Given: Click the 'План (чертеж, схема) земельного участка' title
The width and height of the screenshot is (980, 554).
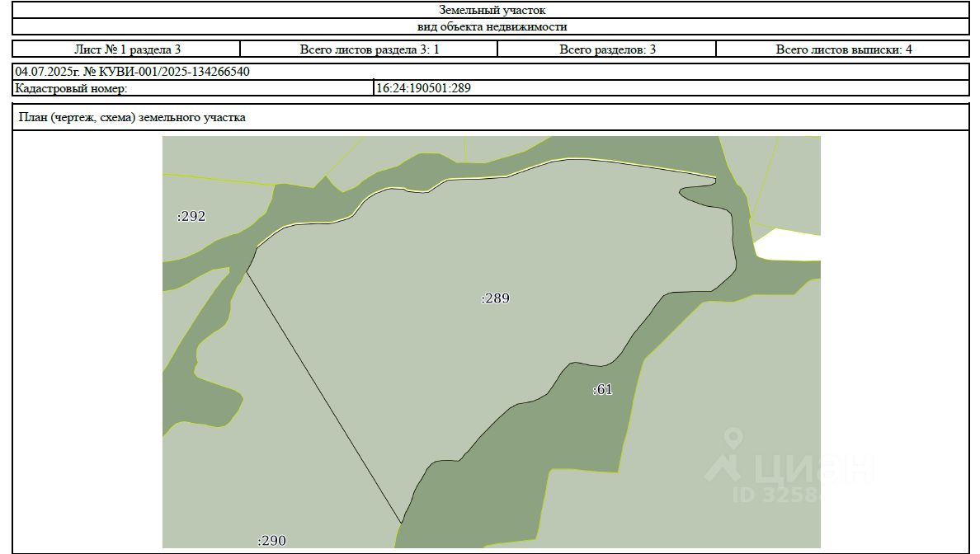Looking at the screenshot, I should pyautogui.click(x=132, y=117).
